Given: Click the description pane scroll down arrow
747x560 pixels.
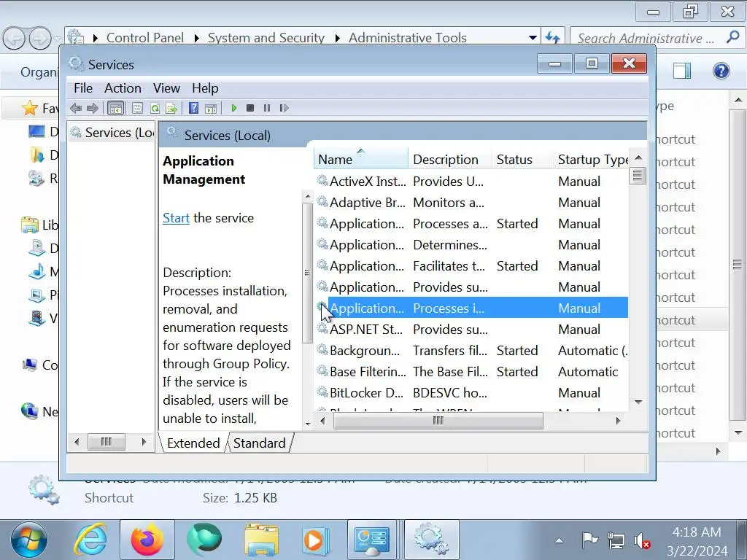Looking at the screenshot, I should coord(308,424).
